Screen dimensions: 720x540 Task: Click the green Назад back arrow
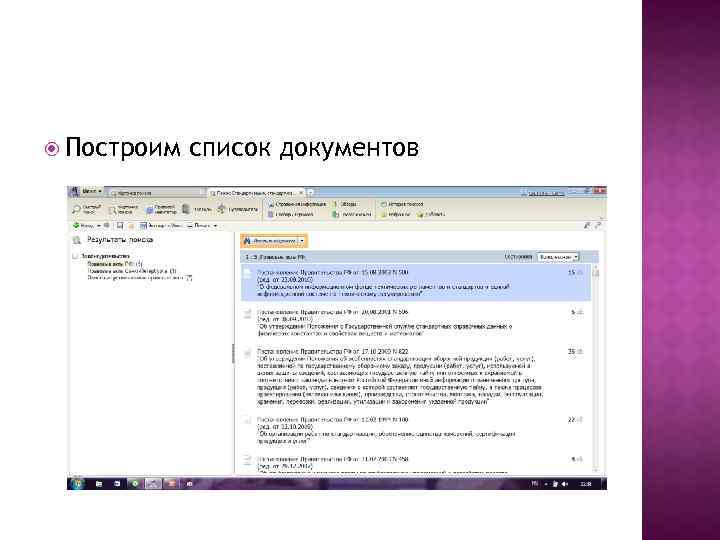pos(84,225)
